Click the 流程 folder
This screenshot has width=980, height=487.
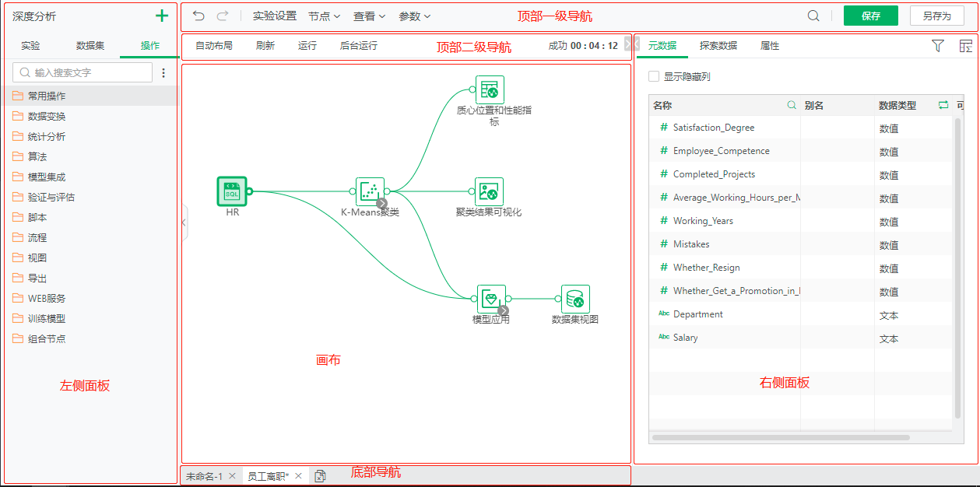(x=90, y=237)
